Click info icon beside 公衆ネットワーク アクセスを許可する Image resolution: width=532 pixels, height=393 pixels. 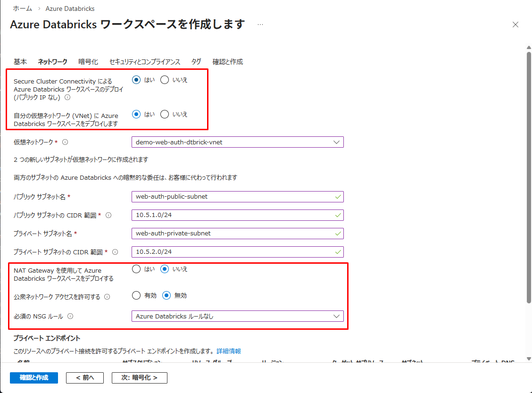click(x=107, y=297)
